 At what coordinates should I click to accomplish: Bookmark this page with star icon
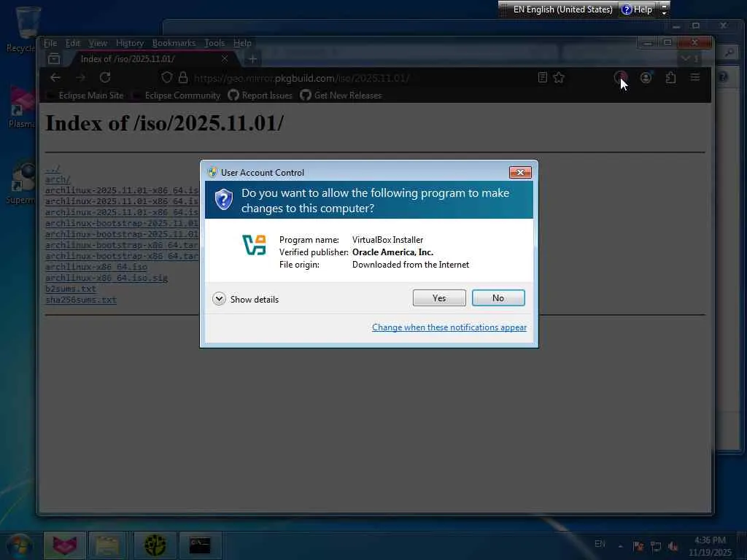pyautogui.click(x=559, y=77)
